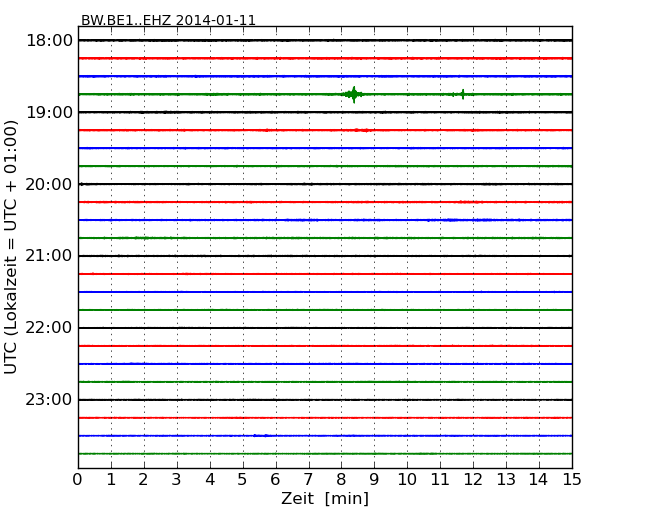Click the 23:00 y-axis label

click(49, 399)
